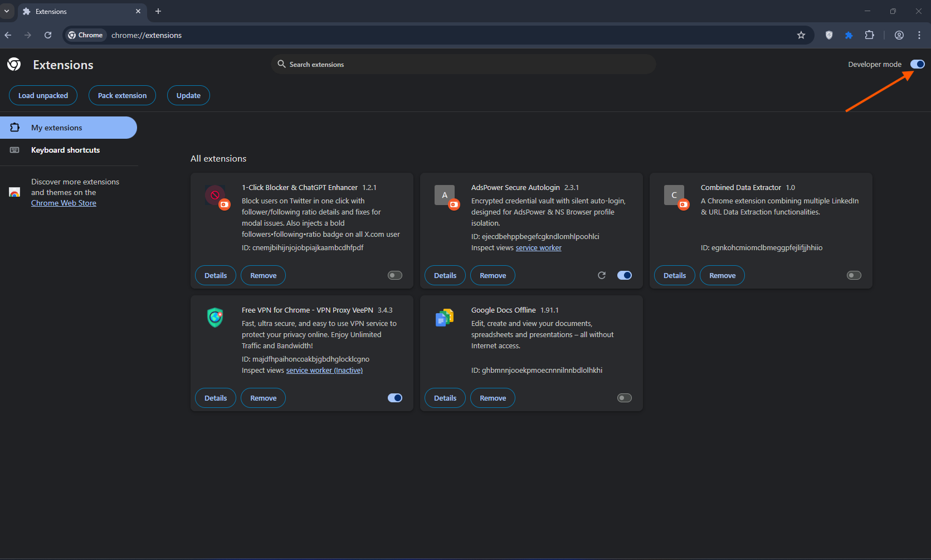
Task: Open the Chrome three-dot menu
Action: (919, 35)
